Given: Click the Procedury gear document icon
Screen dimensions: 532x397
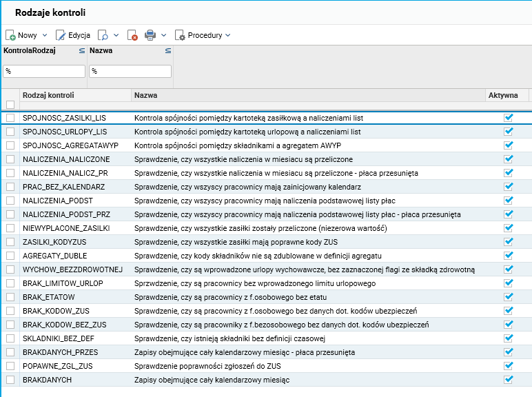Looking at the screenshot, I should pos(181,35).
